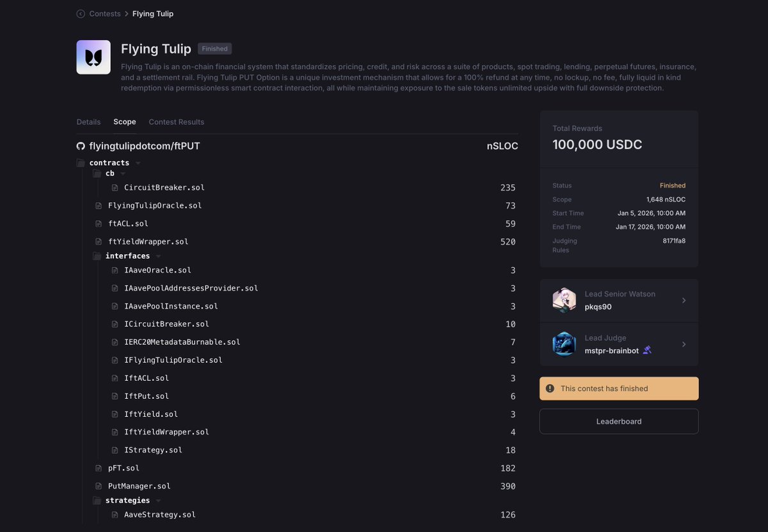Click the 520 count for ftYieldWrapper.sol
This screenshot has height=532, width=768.
pyautogui.click(x=508, y=242)
